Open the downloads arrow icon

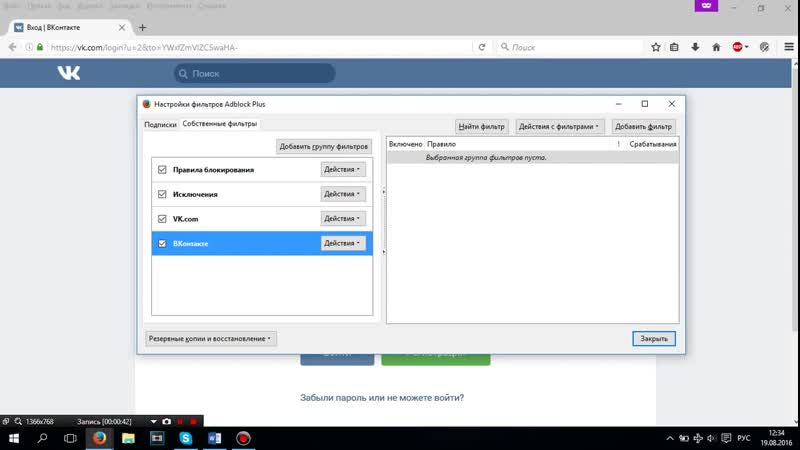pyautogui.click(x=694, y=47)
